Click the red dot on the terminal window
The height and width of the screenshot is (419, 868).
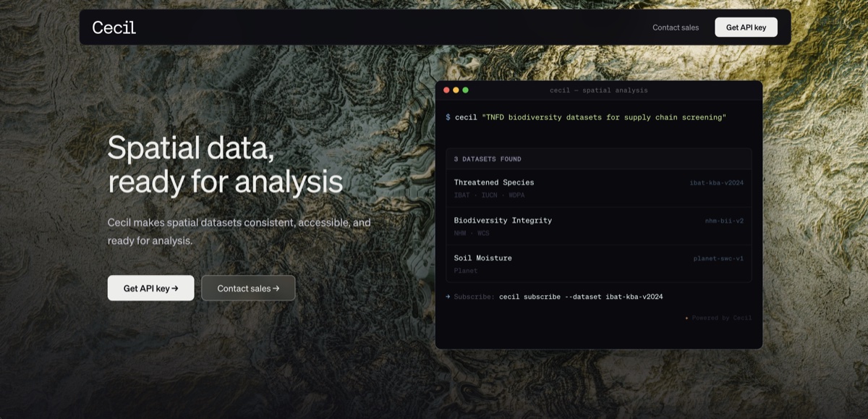point(446,90)
